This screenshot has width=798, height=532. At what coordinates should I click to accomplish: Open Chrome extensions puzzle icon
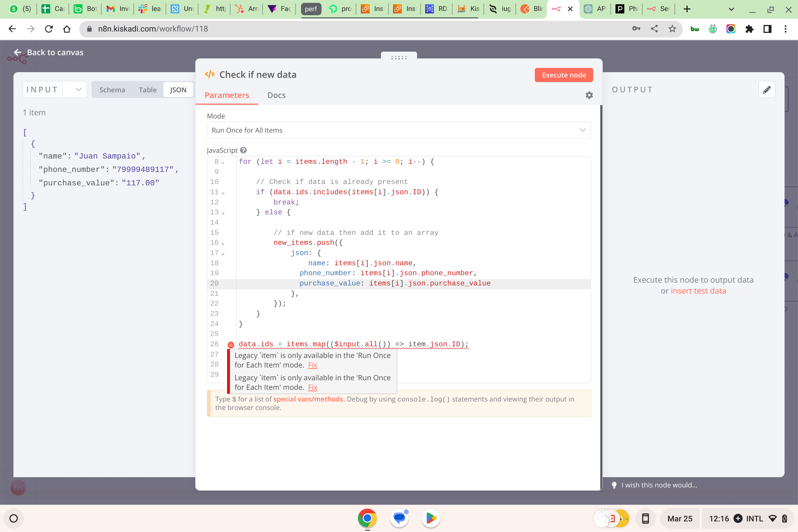tap(749, 29)
